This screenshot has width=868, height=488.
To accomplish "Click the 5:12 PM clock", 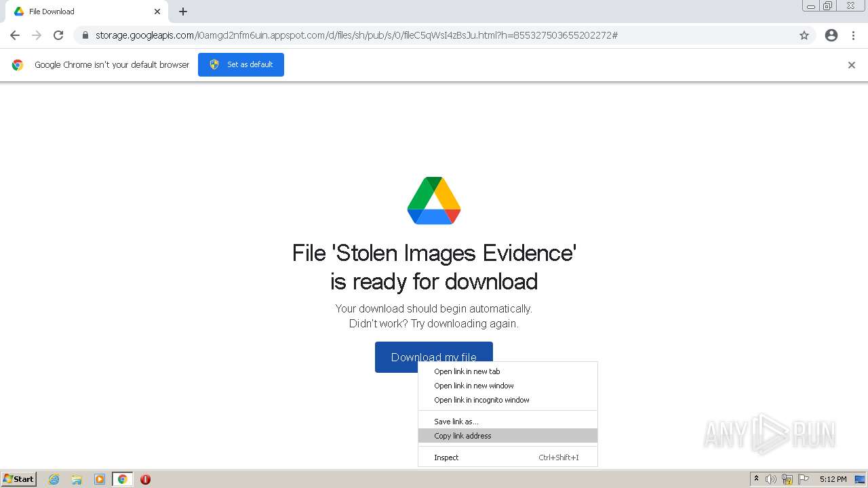I will [833, 479].
